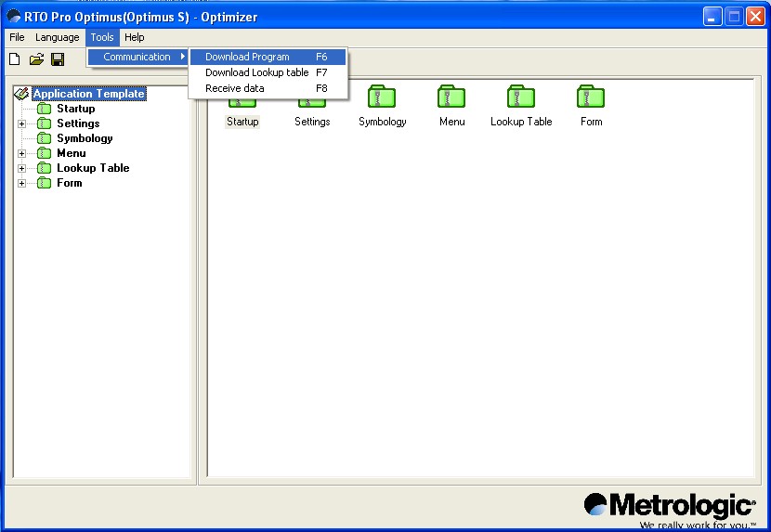771x532 pixels.
Task: Expand the Settings tree node
Action: pyautogui.click(x=22, y=123)
